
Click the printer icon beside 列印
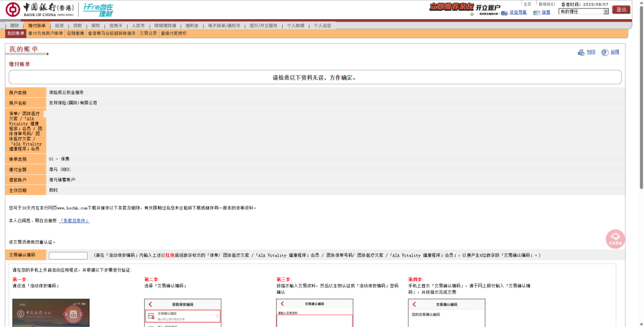click(581, 53)
